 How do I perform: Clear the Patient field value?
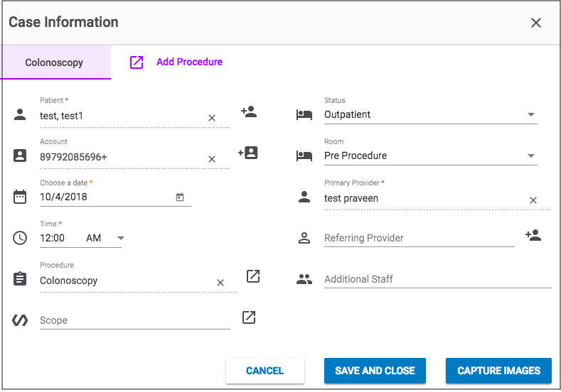212,118
